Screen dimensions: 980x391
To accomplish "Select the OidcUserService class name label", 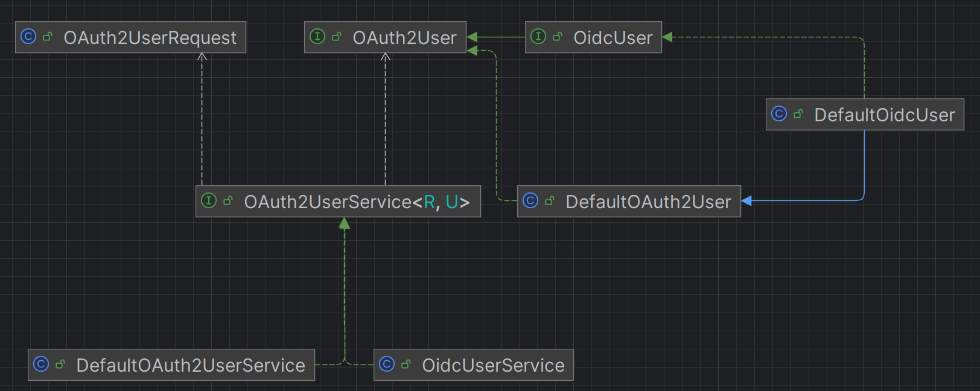I will click(x=493, y=366).
